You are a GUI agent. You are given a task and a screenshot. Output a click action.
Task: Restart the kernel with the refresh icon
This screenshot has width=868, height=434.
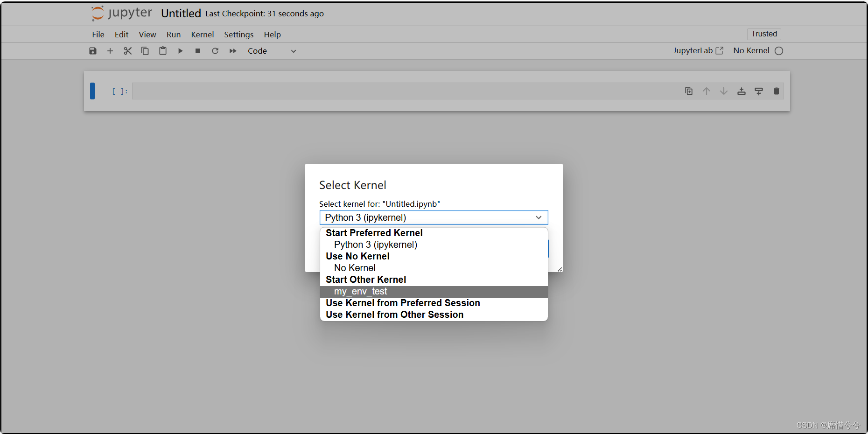(x=215, y=51)
